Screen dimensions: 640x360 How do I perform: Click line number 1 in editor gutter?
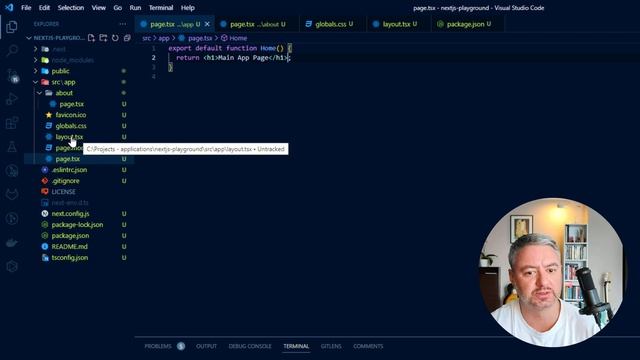coord(153,48)
